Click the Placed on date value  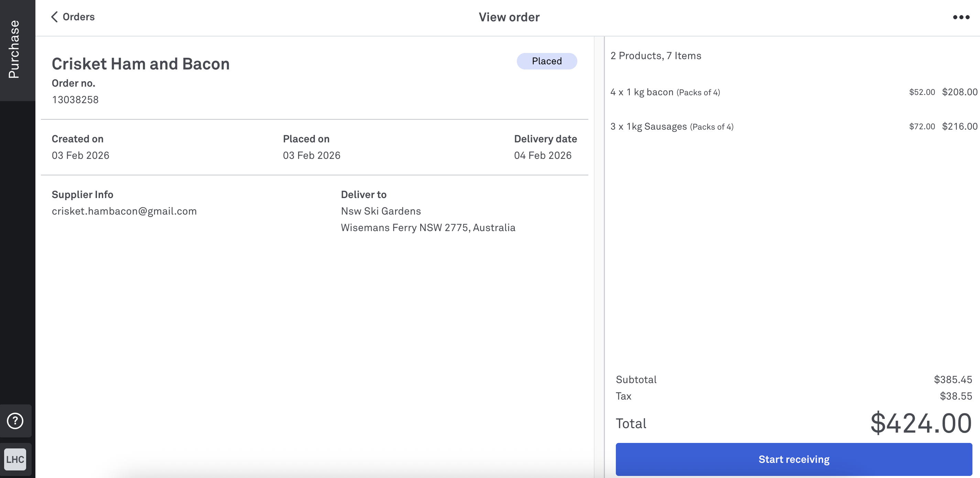[x=312, y=155]
